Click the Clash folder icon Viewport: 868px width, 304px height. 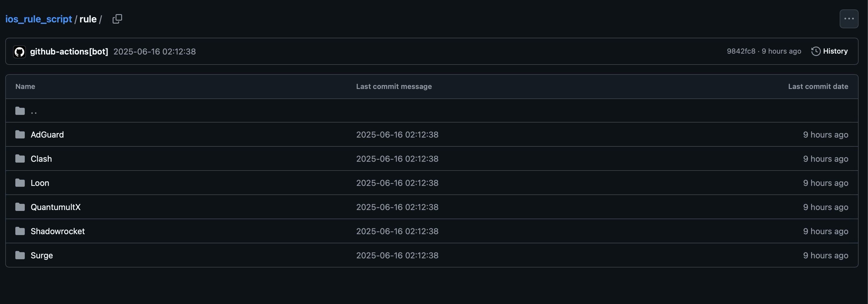[20, 158]
